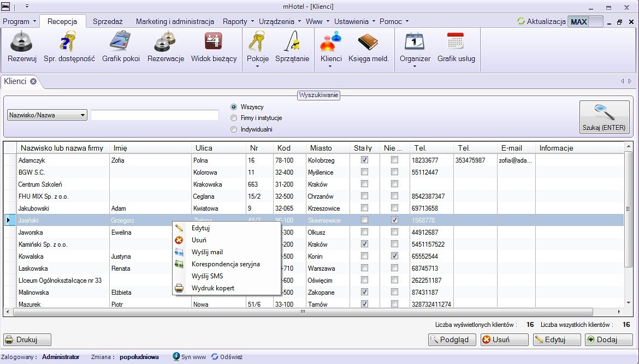Image resolution: width=639 pixels, height=364 pixels.
Task: Choose Usuń in context menu
Action: 226,240
